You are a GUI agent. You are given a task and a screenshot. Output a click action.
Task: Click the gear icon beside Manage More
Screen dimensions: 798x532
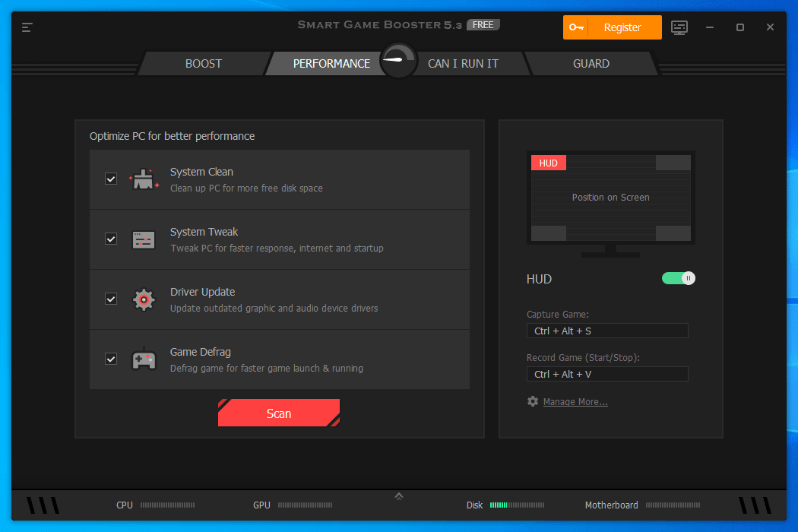pos(533,401)
